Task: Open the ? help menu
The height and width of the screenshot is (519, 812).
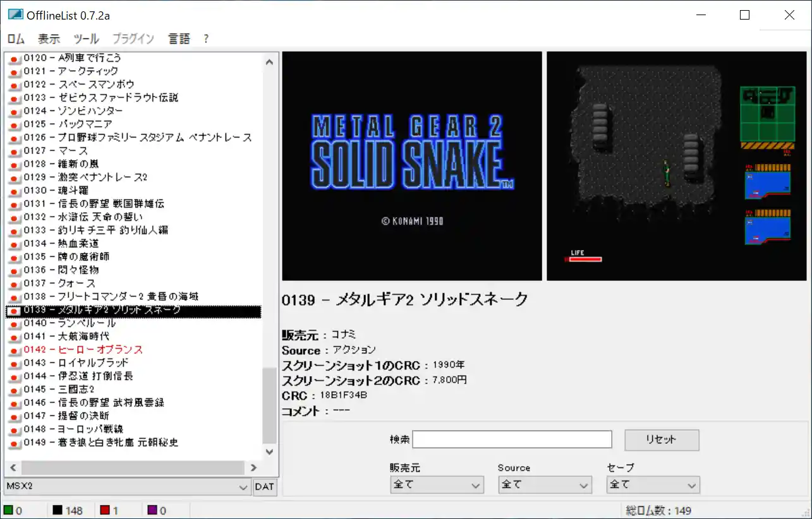Action: pos(205,39)
